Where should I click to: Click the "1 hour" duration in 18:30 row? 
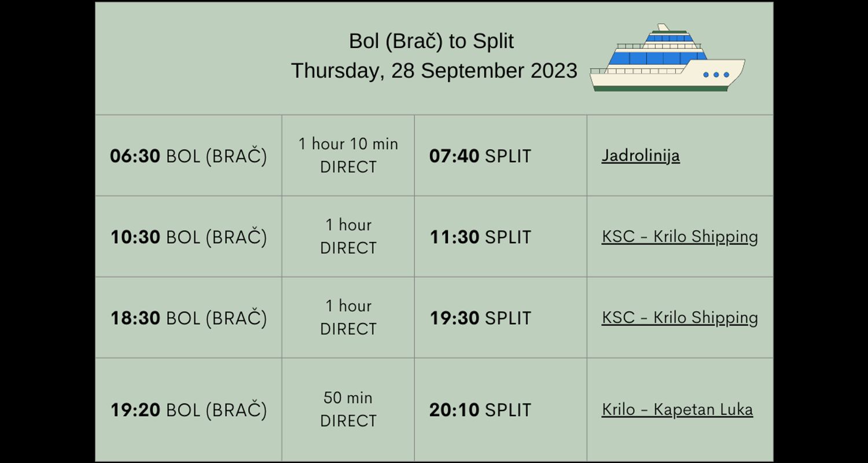(348, 306)
